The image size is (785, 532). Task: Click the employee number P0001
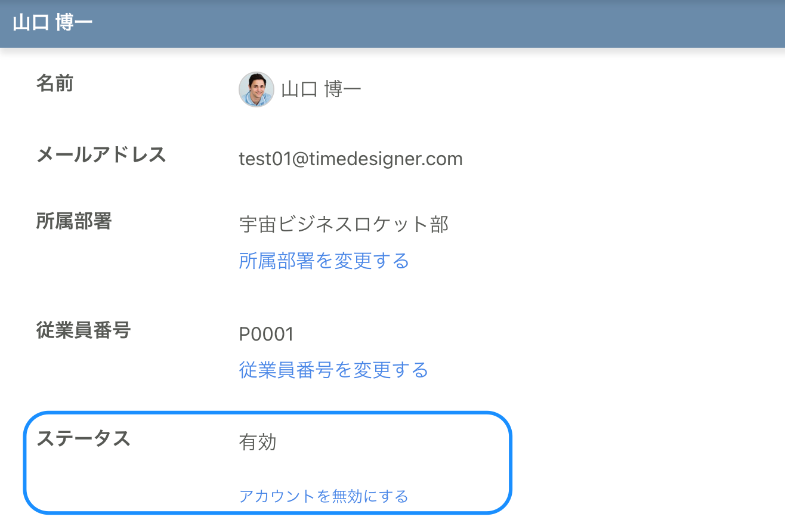tap(266, 334)
